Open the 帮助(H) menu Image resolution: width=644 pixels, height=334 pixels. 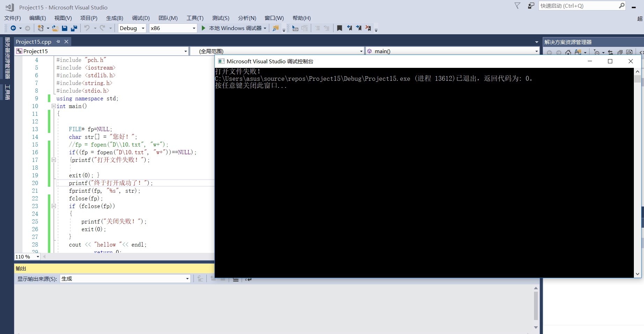pos(301,18)
